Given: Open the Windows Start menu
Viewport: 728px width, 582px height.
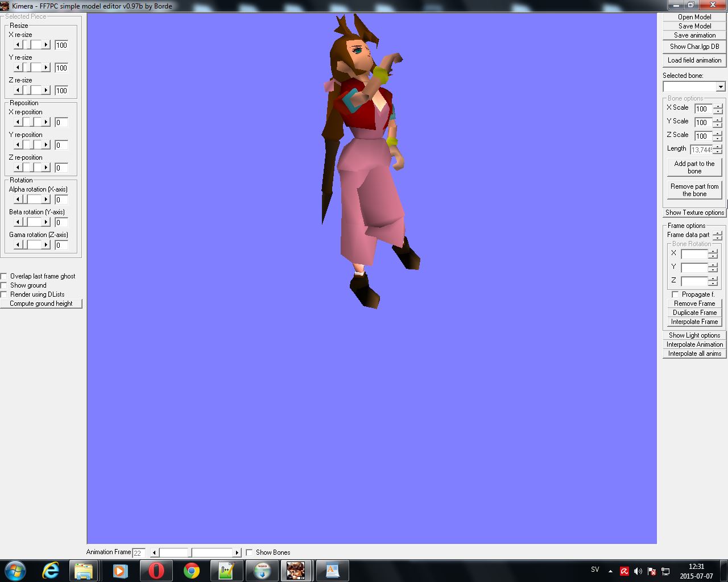Looking at the screenshot, I should [15, 571].
